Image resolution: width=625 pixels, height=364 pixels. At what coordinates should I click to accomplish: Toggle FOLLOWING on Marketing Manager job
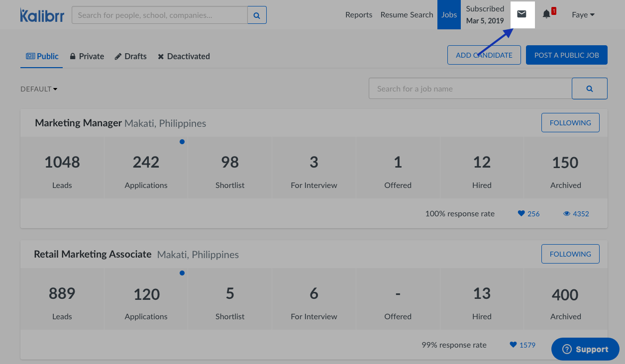point(570,123)
